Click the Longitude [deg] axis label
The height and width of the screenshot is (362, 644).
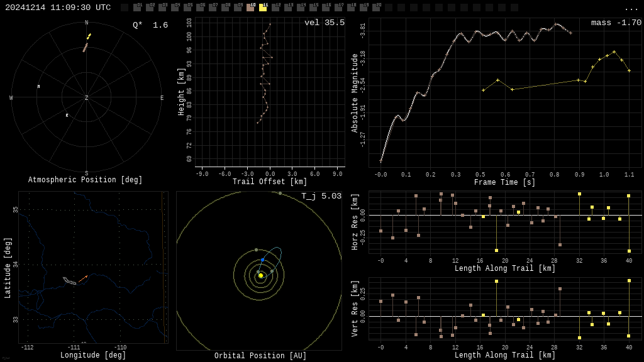93,354
